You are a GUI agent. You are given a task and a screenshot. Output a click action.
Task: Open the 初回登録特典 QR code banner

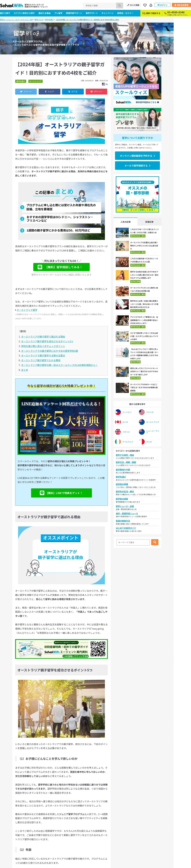coord(61,649)
